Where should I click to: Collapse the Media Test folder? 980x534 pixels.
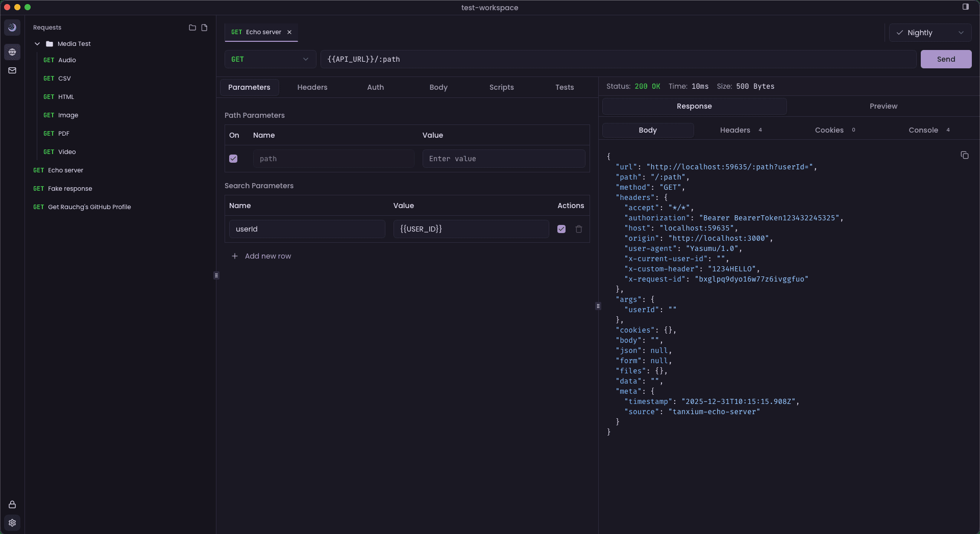37,44
